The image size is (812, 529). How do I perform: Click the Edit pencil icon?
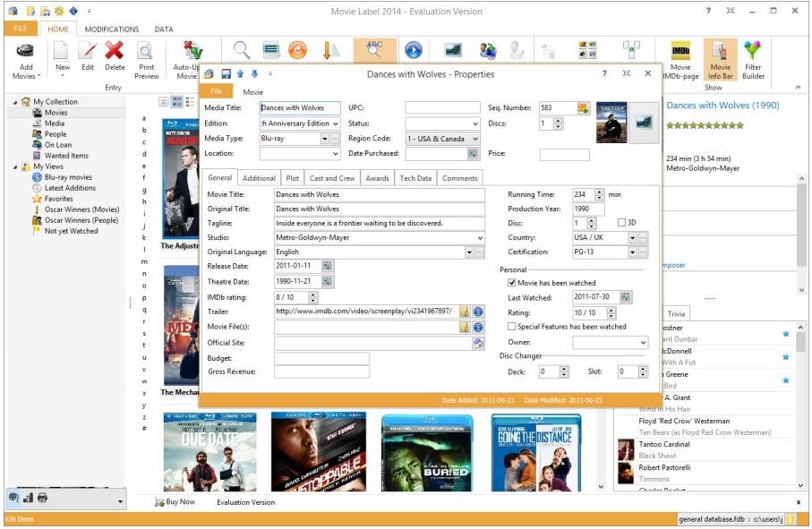pos(88,51)
